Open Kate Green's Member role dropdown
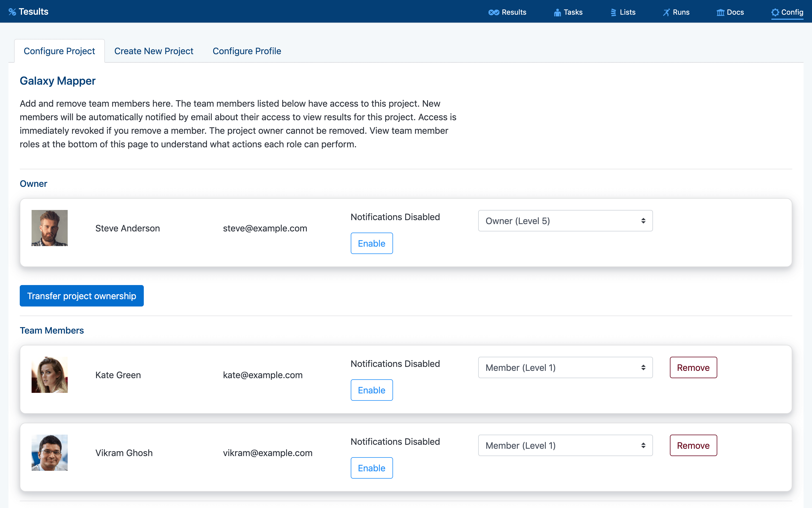The image size is (812, 508). 565,367
